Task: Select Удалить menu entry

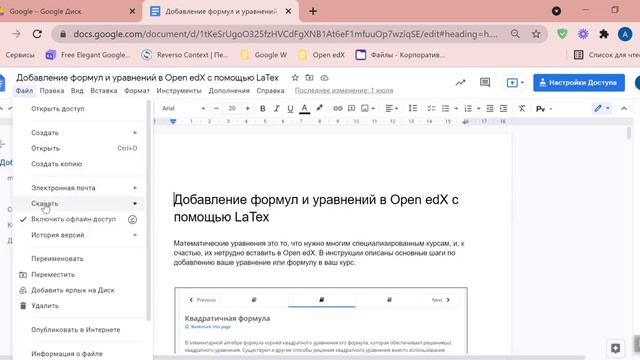Action: [80, 306]
